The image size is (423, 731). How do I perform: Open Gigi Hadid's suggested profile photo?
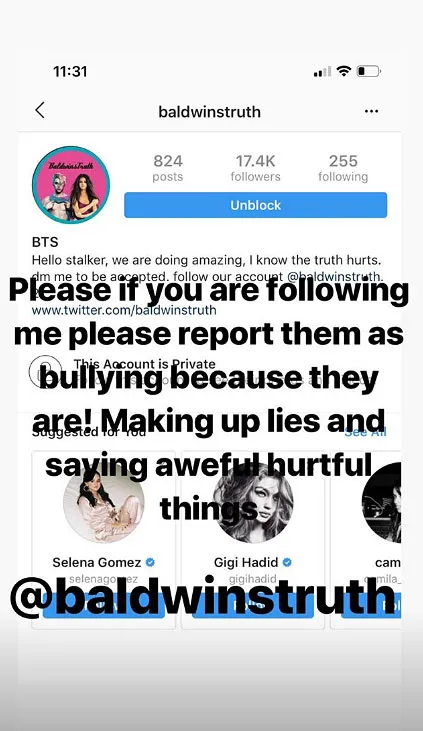click(253, 502)
